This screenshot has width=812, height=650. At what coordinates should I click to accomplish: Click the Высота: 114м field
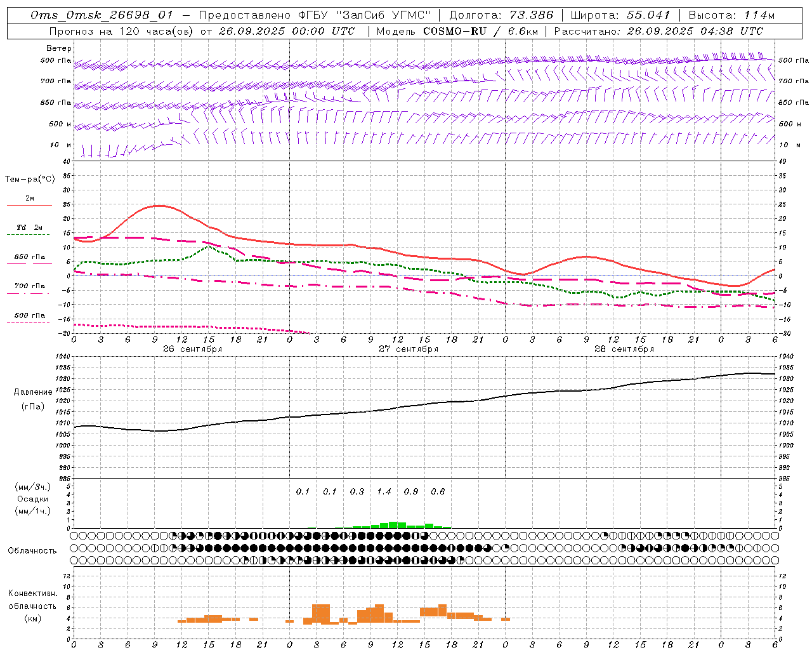(x=731, y=15)
